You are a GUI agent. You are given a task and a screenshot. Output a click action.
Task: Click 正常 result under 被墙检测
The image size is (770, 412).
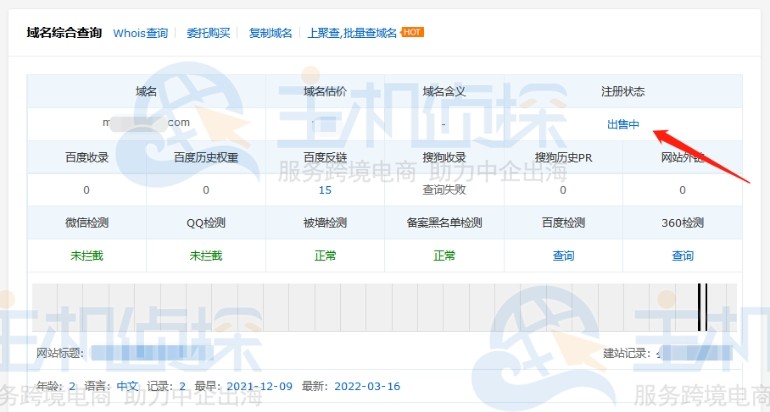[x=325, y=255]
